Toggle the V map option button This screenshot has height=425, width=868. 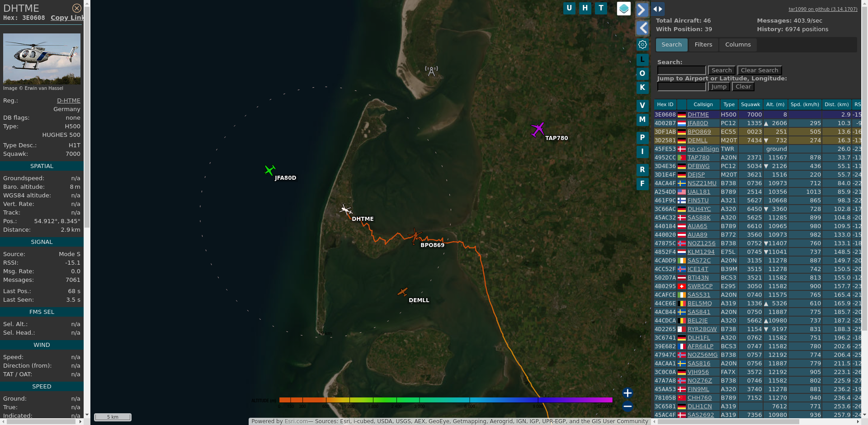[x=642, y=106]
